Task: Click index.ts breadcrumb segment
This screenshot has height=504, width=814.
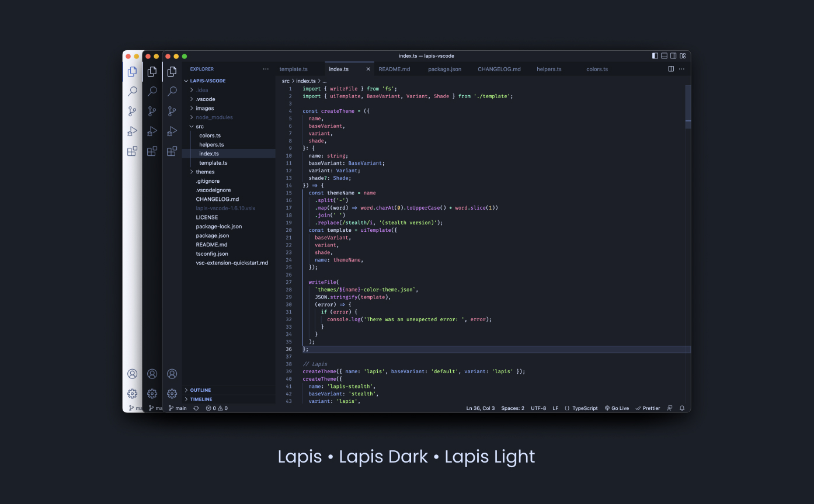Action: [x=305, y=81]
